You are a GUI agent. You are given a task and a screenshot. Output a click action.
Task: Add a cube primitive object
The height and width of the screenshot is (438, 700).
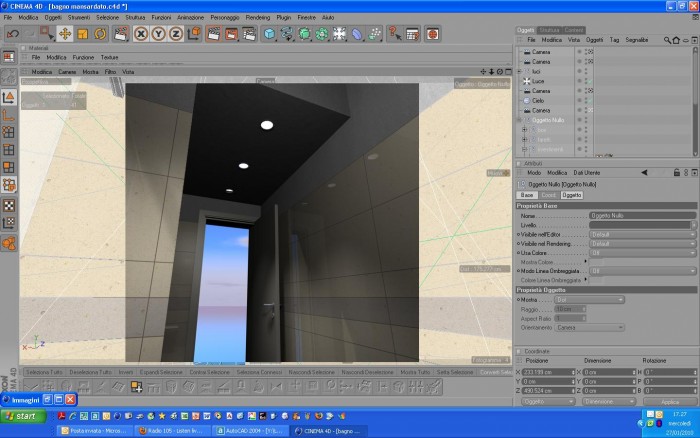pyautogui.click(x=269, y=34)
